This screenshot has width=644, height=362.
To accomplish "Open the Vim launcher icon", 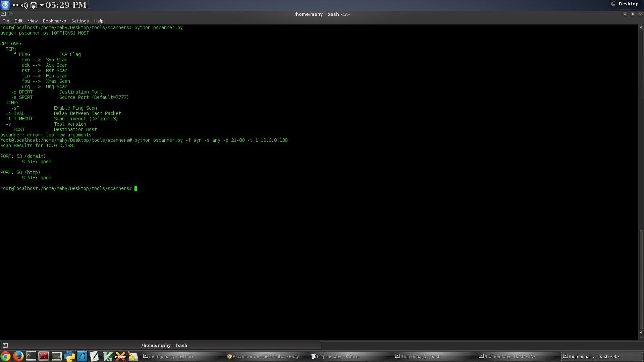I will [x=107, y=356].
